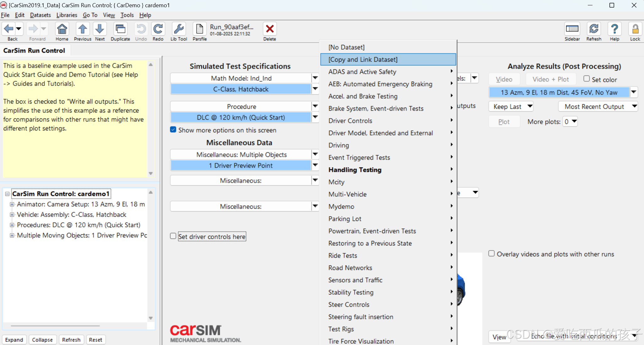Open the C-Class, Hatchback dropdown arrow
Image resolution: width=644 pixels, height=345 pixels.
pyautogui.click(x=315, y=89)
